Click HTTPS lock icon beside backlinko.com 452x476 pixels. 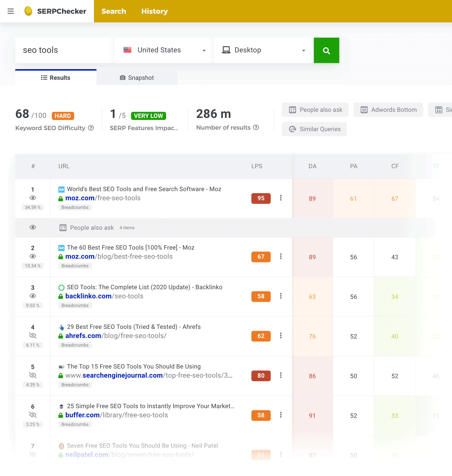click(x=61, y=296)
